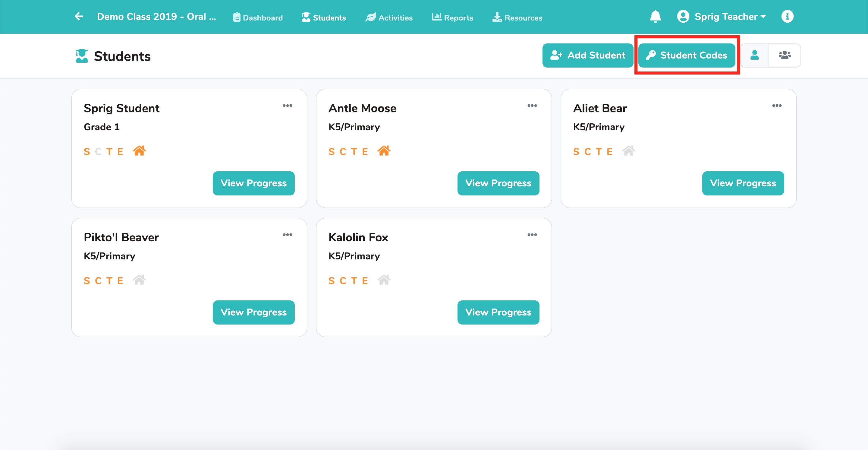This screenshot has height=450, width=868.
Task: Click E indicator on Sprig Student card
Action: 120,152
